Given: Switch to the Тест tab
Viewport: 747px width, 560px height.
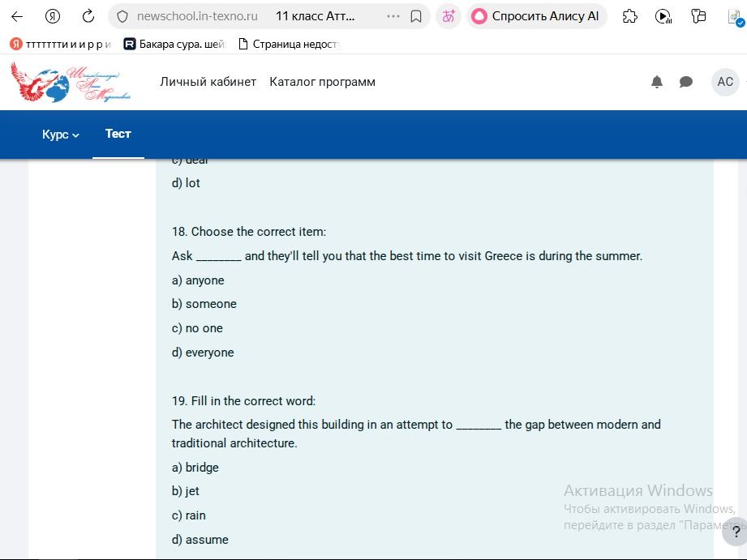Looking at the screenshot, I should tap(118, 134).
